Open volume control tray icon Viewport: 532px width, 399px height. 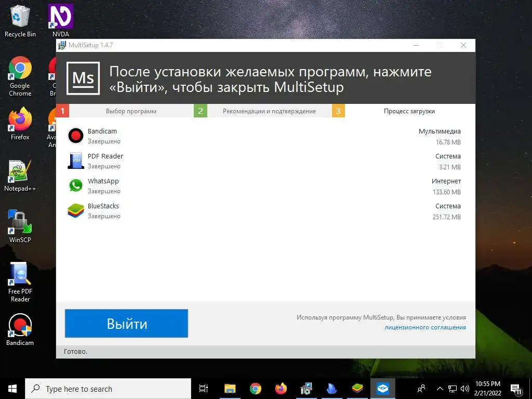click(465, 389)
